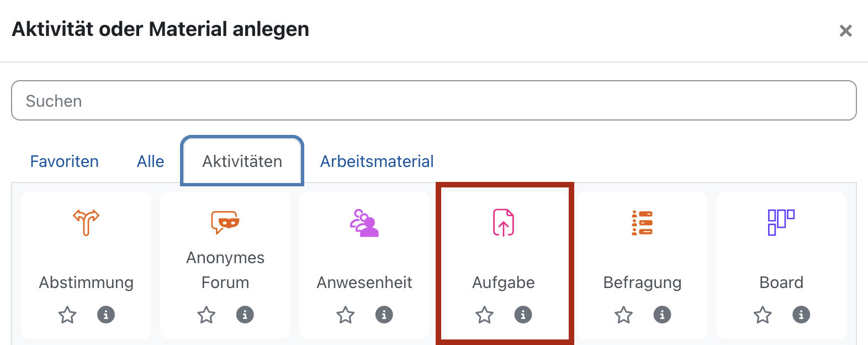Show info about the Aufgabe activity

click(523, 315)
